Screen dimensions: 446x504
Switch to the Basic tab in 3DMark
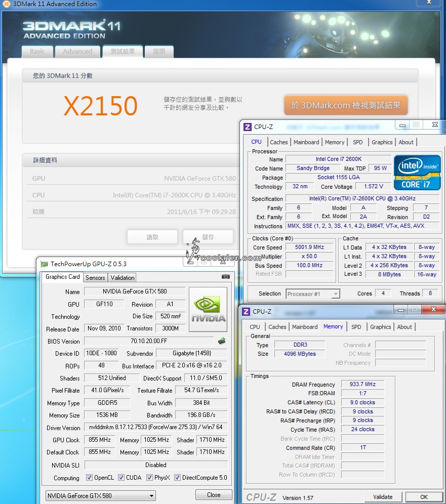tap(37, 52)
